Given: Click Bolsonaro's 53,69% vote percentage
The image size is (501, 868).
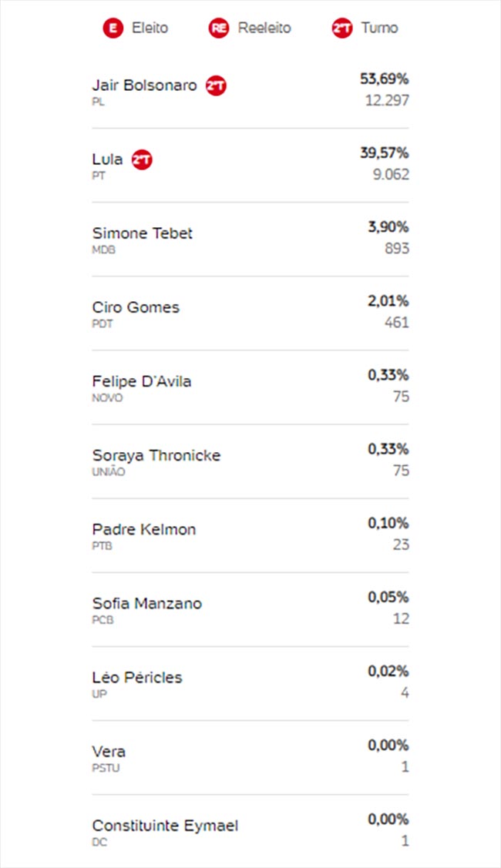Looking at the screenshot, I should pos(384,79).
